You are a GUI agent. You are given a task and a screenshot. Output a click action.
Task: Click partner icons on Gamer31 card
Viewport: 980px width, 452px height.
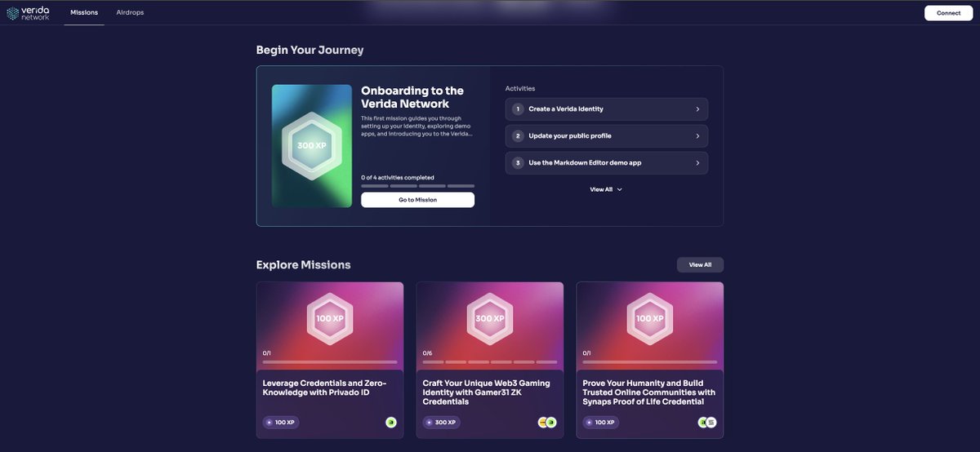pyautogui.click(x=547, y=423)
